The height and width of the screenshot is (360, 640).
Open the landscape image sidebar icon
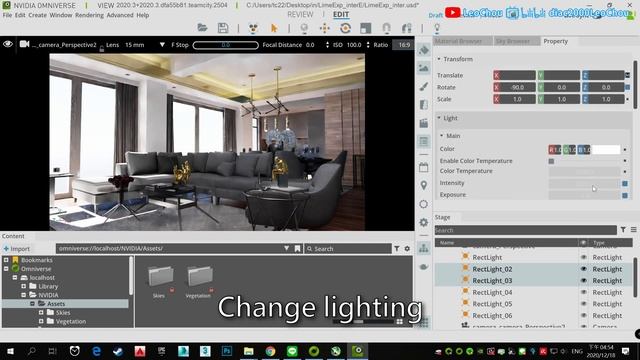[424, 68]
